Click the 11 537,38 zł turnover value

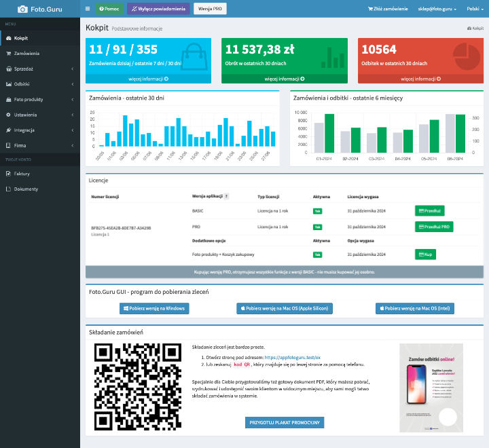259,50
